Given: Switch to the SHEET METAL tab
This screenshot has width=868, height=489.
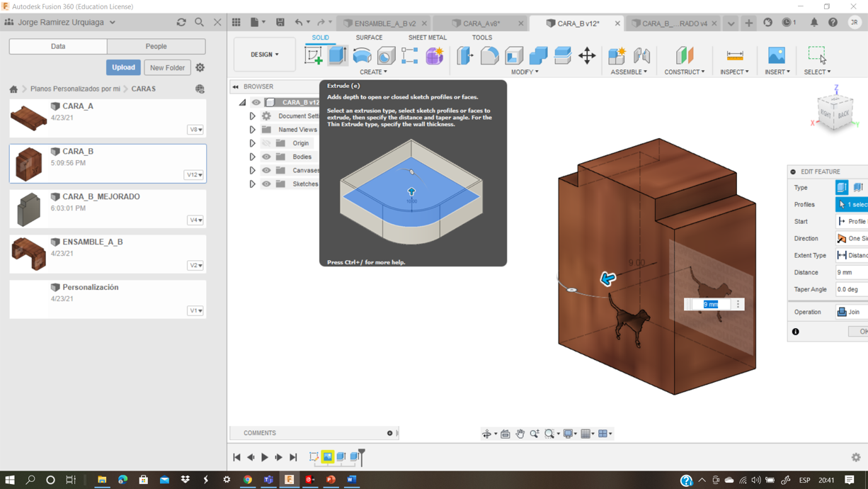Looking at the screenshot, I should point(427,38).
